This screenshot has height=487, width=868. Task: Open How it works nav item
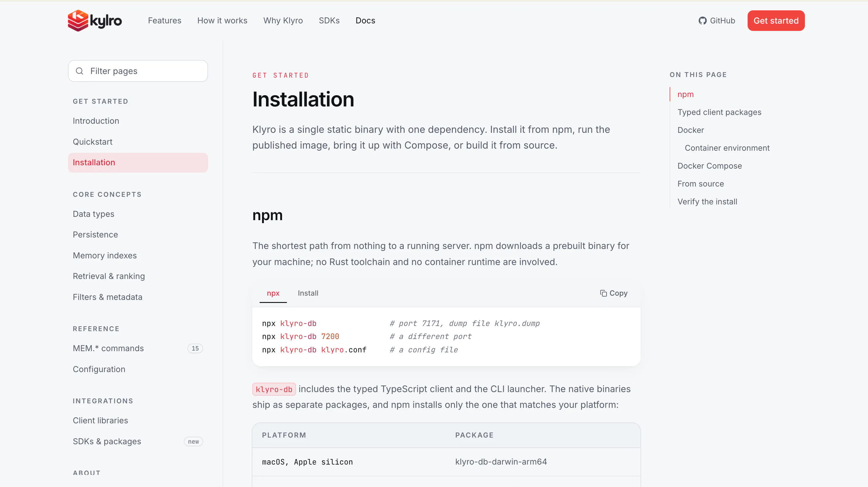[222, 21]
